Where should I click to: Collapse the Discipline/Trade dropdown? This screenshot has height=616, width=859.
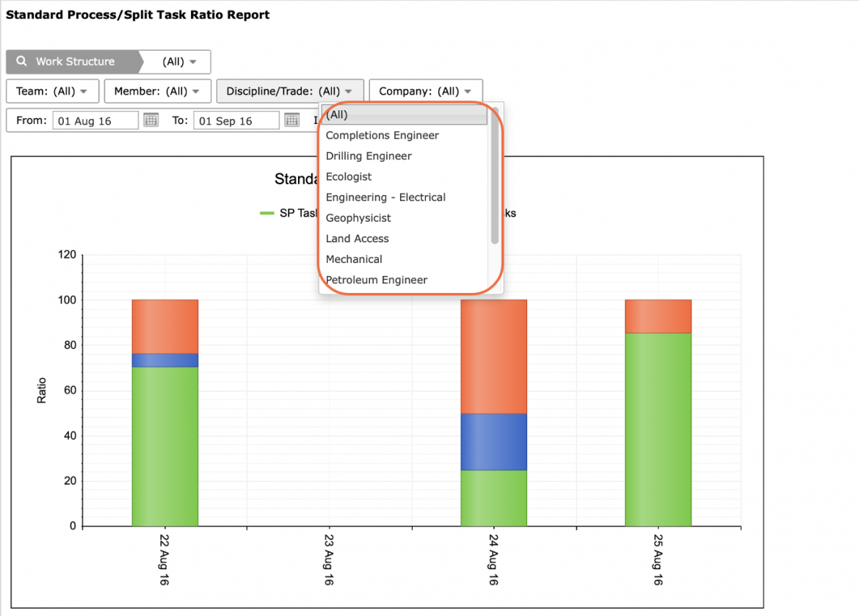click(x=290, y=91)
